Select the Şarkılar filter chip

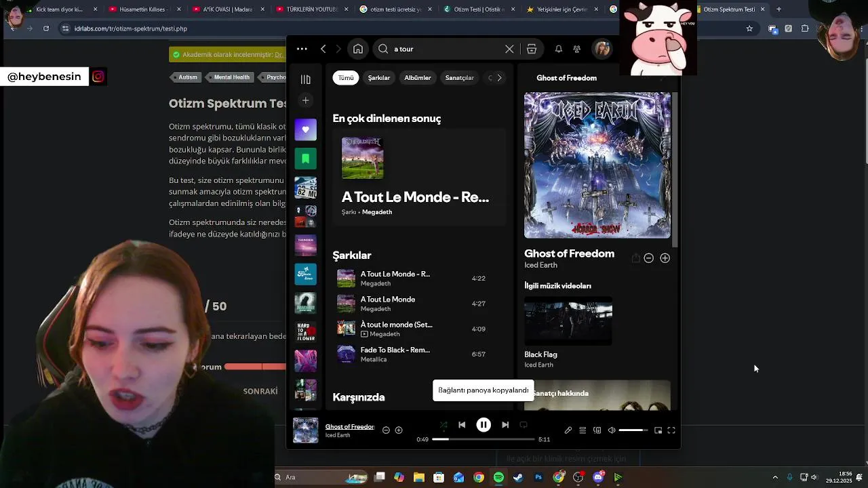point(379,78)
